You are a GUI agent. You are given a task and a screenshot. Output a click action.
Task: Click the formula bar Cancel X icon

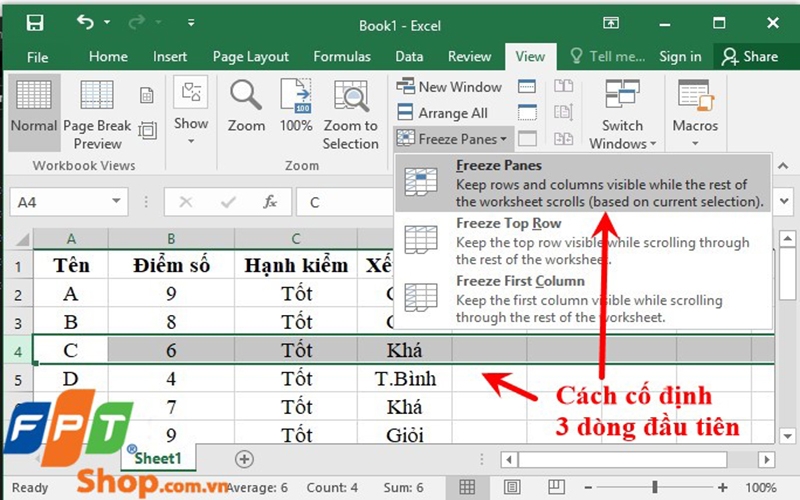click(186, 202)
